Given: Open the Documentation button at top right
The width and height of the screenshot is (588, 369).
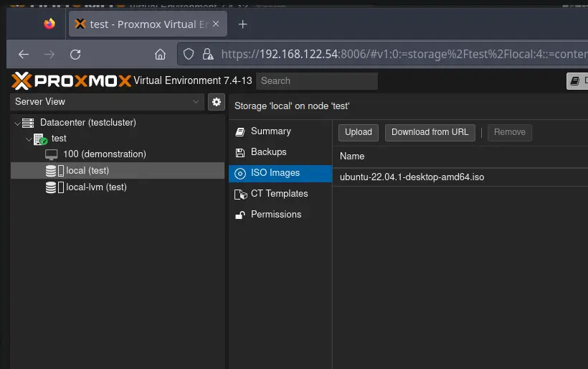Looking at the screenshot, I should pyautogui.click(x=577, y=80).
